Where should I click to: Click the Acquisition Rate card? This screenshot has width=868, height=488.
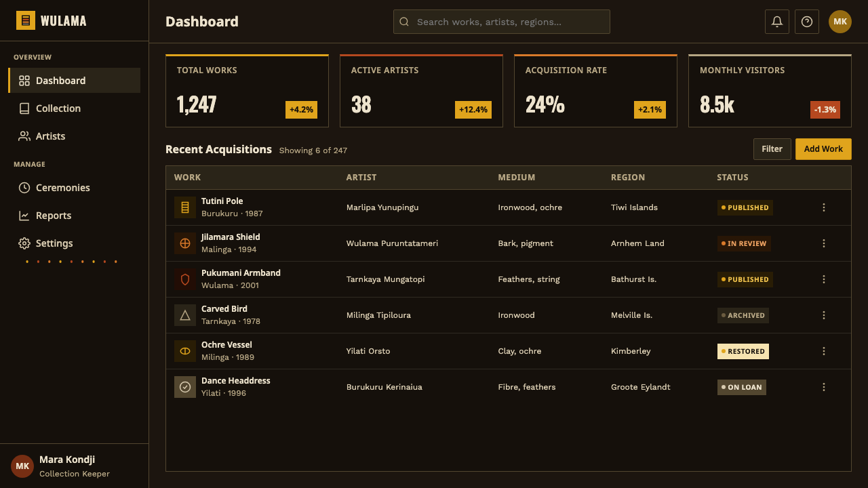[x=595, y=91]
